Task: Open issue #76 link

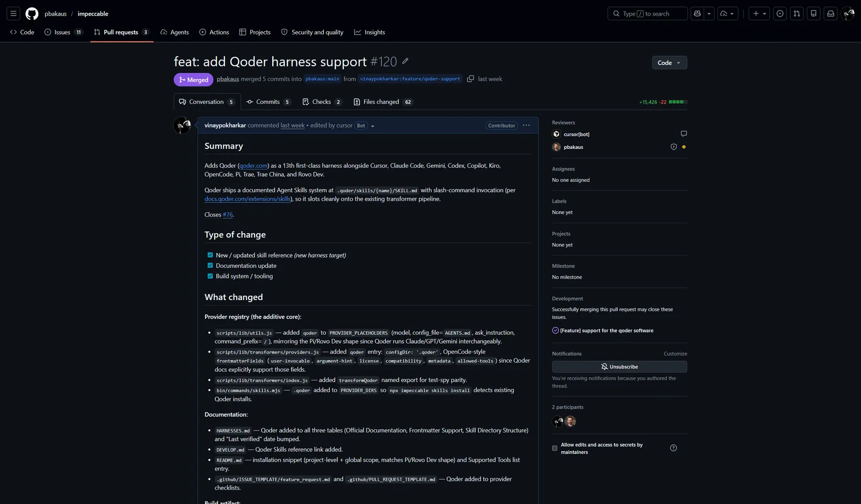Action: [x=228, y=215]
